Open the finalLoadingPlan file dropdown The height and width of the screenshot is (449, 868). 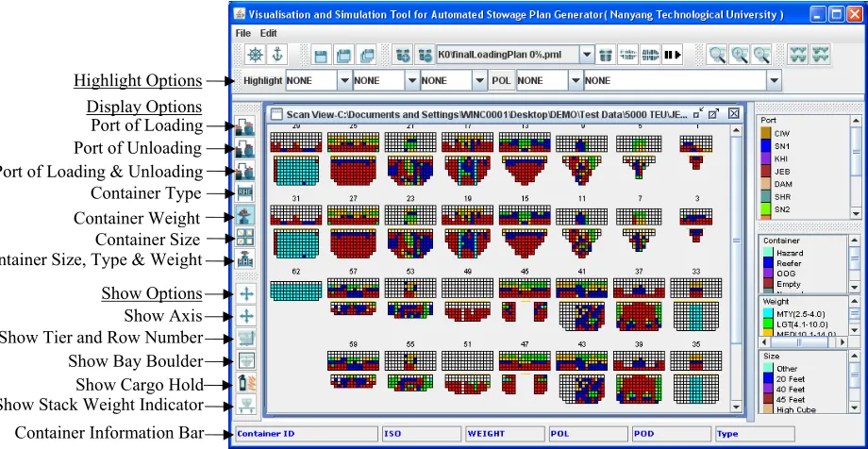click(x=587, y=55)
